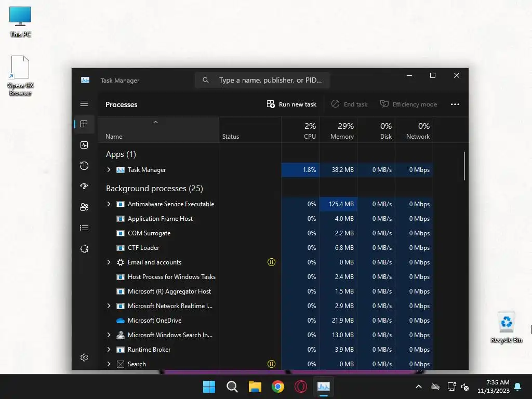This screenshot has width=532, height=399.
Task: Click the suspended status icon for Email and accounts
Action: pyautogui.click(x=271, y=262)
